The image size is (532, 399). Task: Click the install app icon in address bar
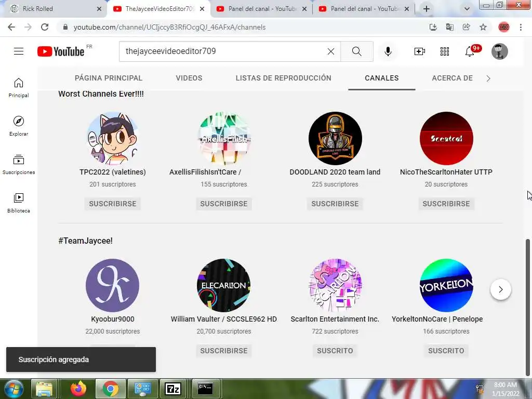tap(433, 27)
